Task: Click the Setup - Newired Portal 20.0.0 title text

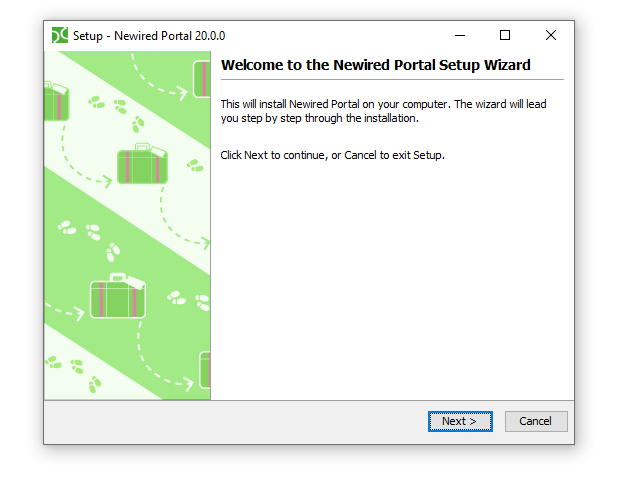Action: 149,36
